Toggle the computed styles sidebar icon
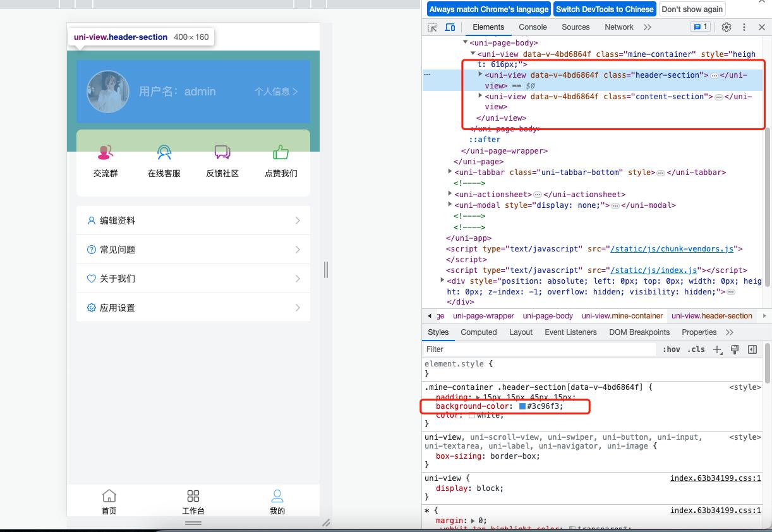The height and width of the screenshot is (532, 772). point(752,349)
